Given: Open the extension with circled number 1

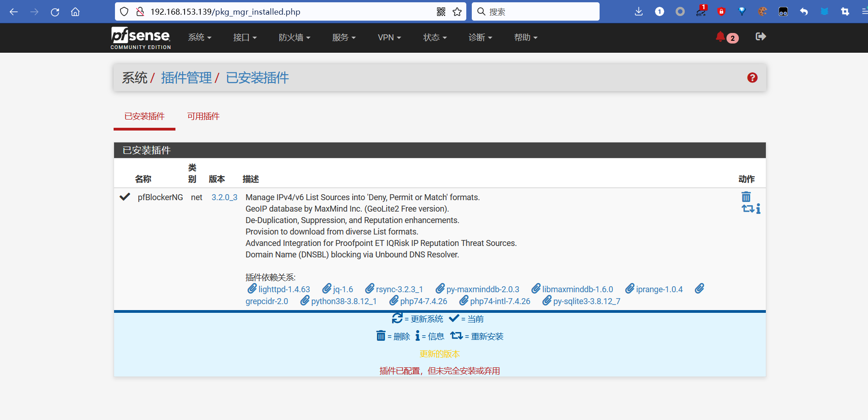Looking at the screenshot, I should pos(660,12).
